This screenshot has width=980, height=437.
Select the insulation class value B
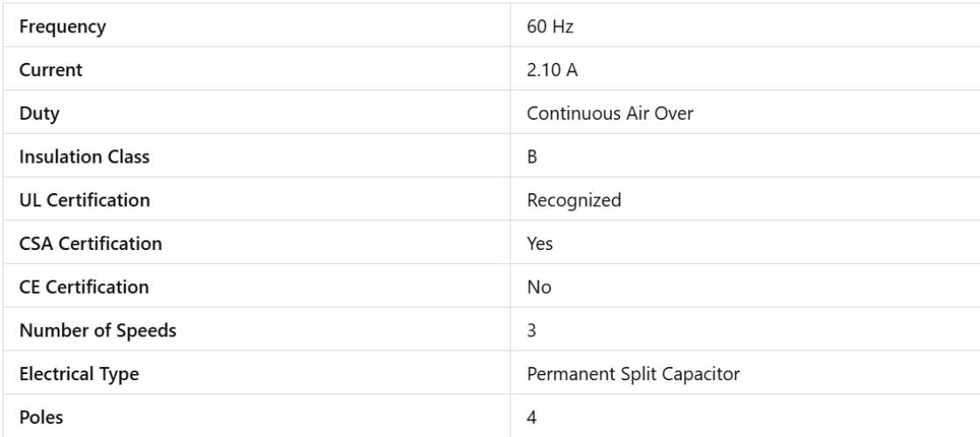pyautogui.click(x=531, y=157)
